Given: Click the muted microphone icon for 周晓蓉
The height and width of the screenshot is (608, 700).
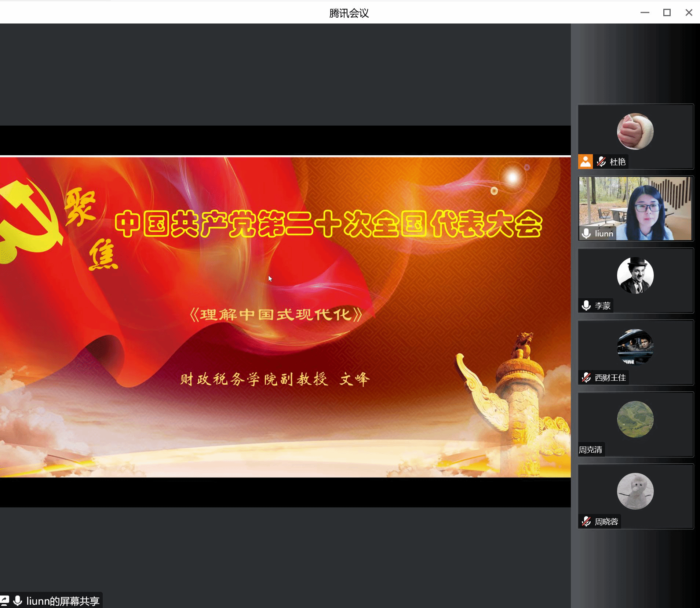Looking at the screenshot, I should click(586, 521).
